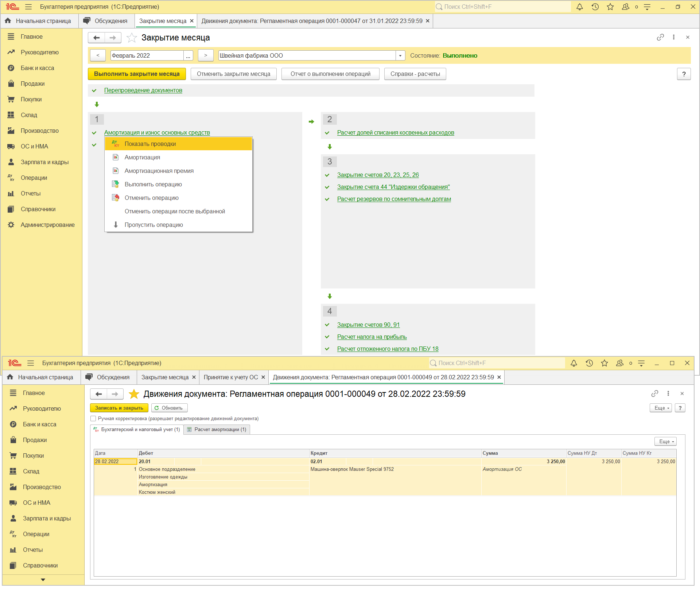Click Выполнить закрытие месяца button

(x=137, y=74)
